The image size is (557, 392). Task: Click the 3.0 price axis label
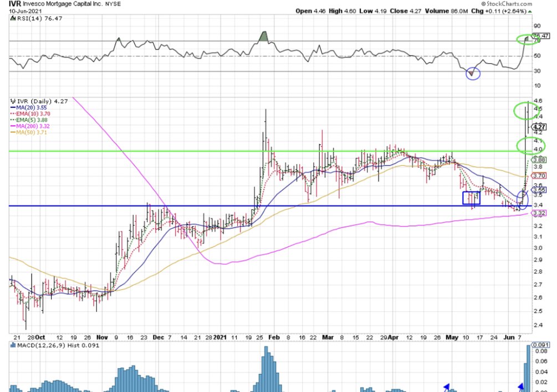tap(538, 248)
